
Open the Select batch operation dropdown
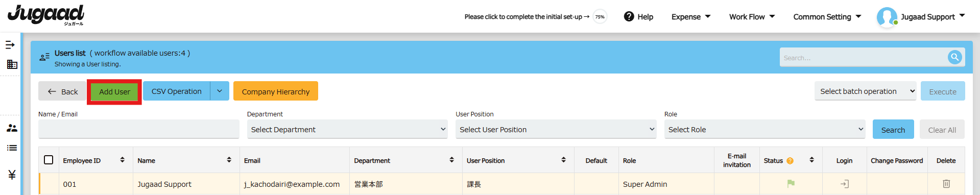[866, 91]
